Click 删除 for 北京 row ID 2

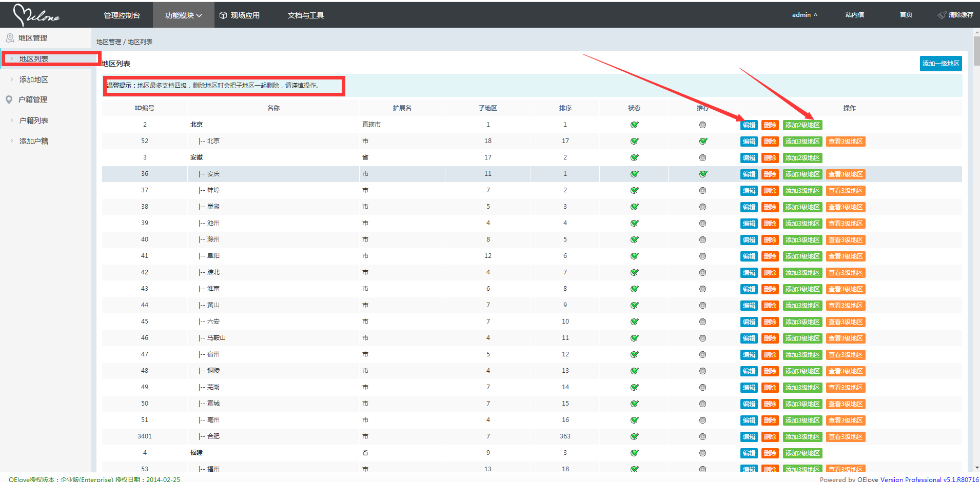pyautogui.click(x=770, y=125)
